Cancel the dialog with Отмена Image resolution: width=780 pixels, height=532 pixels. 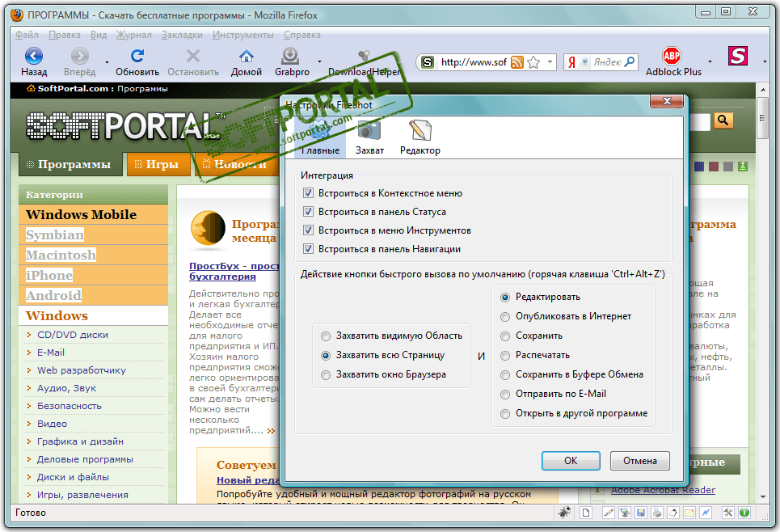(x=639, y=461)
